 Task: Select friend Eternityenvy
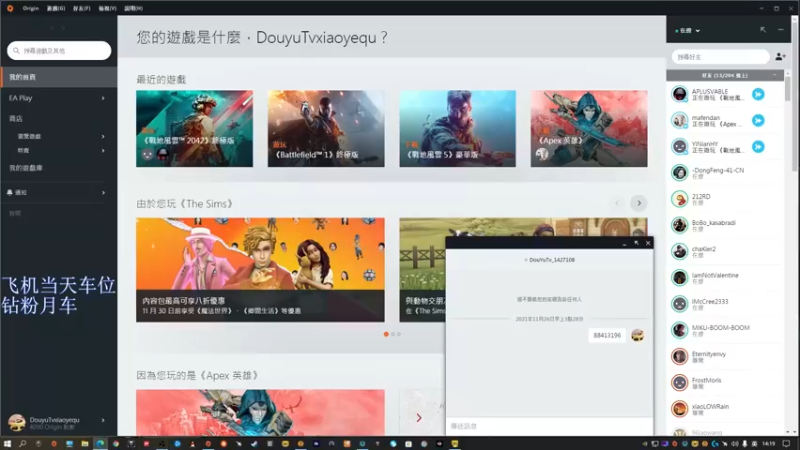pyautogui.click(x=724, y=357)
